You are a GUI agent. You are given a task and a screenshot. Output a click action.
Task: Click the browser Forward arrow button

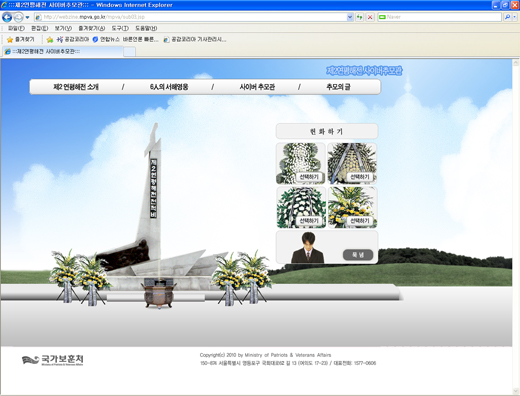[x=19, y=17]
